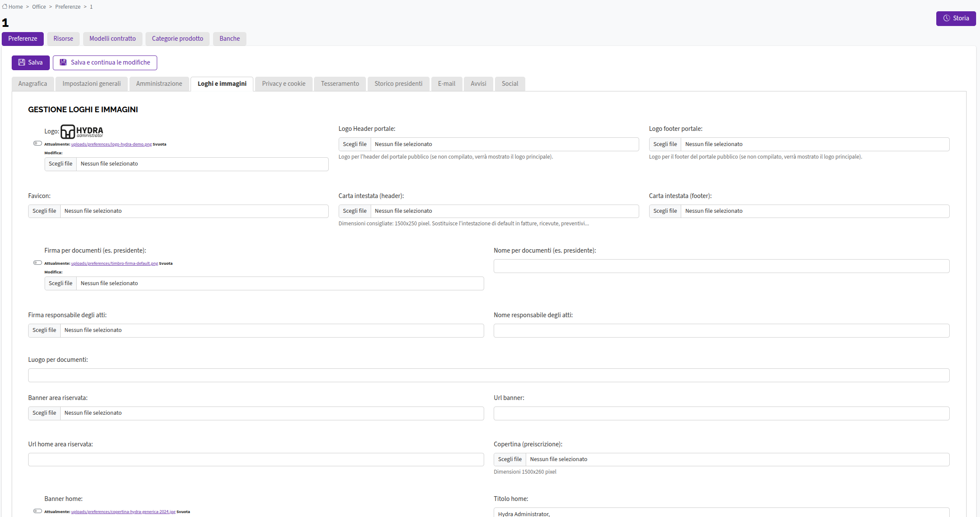Click Salva e continua le modifiche
The height and width of the screenshot is (517, 980).
click(x=105, y=62)
